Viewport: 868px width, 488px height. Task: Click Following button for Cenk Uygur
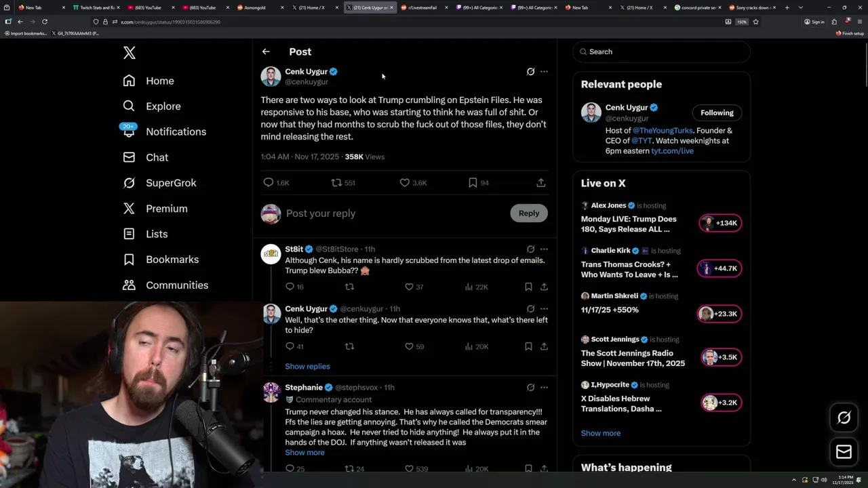tap(717, 113)
